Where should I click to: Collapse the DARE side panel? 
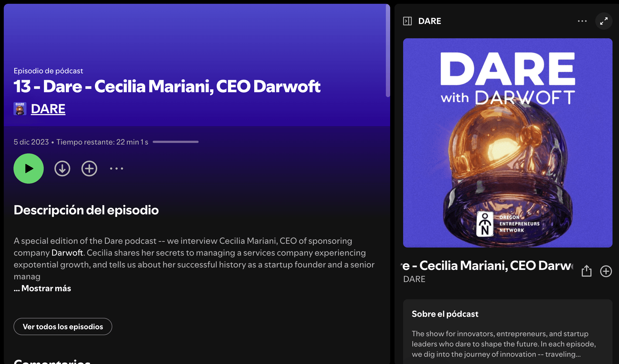click(x=407, y=21)
